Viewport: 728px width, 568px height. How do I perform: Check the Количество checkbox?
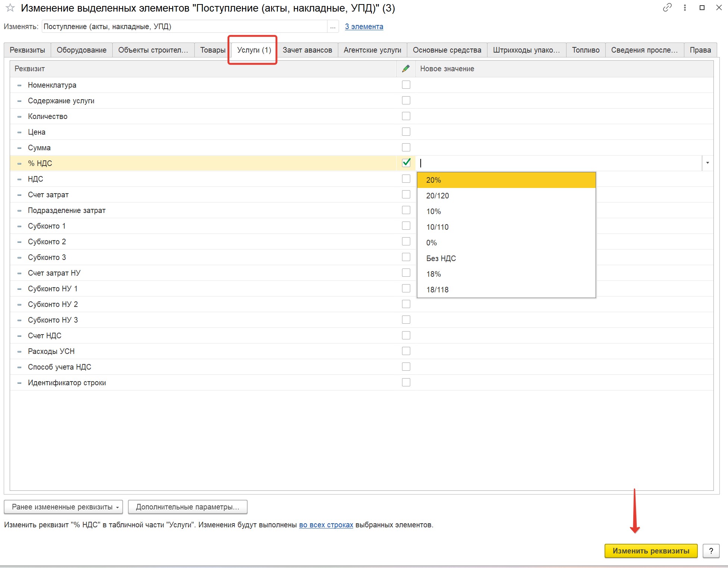tap(406, 116)
